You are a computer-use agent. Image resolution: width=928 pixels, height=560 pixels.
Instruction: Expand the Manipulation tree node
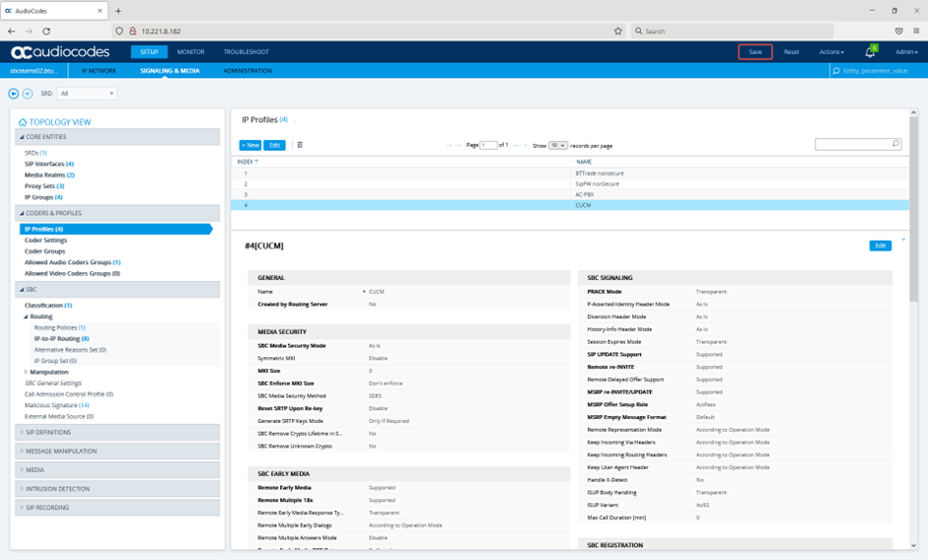26,372
